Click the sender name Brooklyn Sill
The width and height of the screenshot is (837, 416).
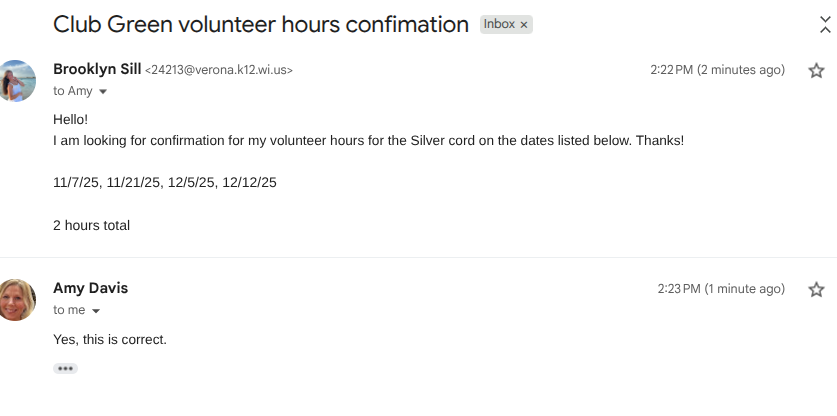coord(96,70)
